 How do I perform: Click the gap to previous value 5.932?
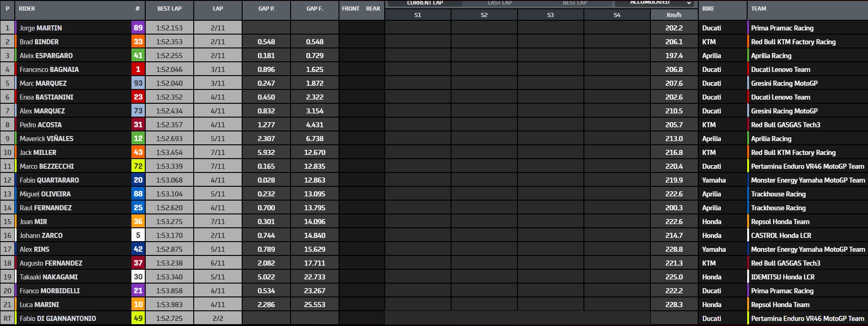(266, 153)
